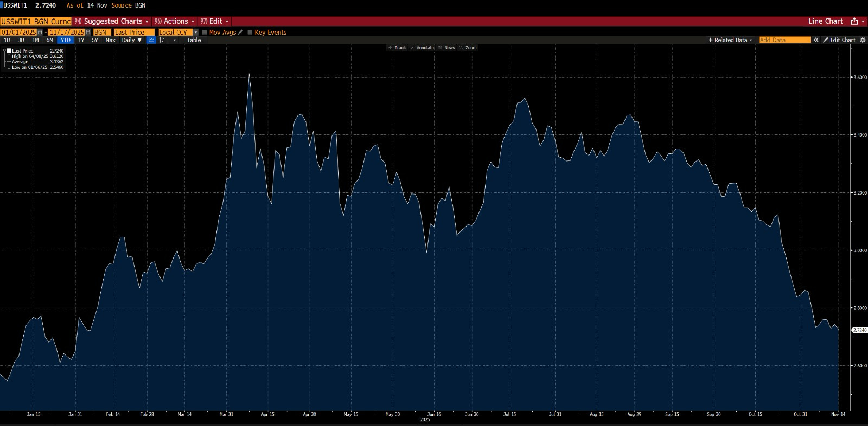Expand the Local CCY currency dropdown

[x=196, y=32]
